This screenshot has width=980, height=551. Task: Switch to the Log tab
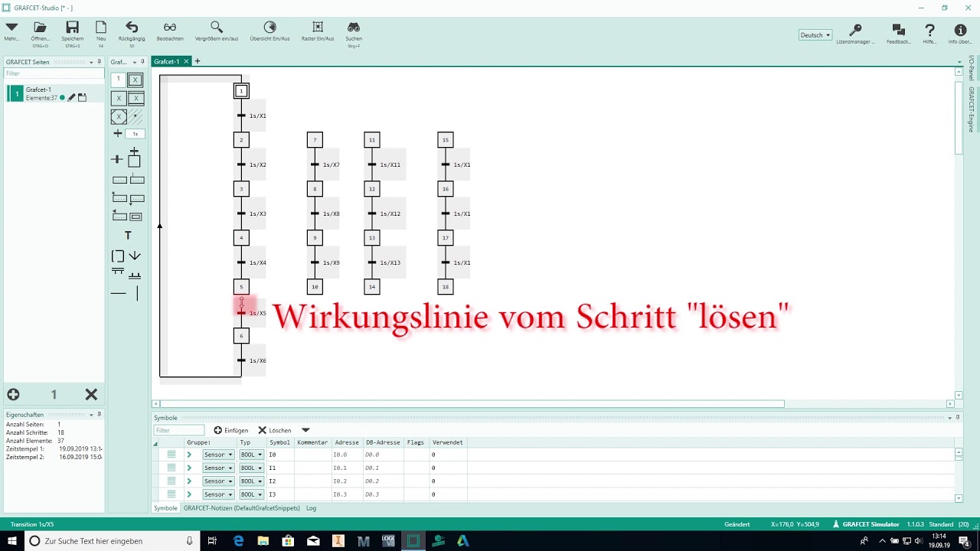click(x=311, y=508)
